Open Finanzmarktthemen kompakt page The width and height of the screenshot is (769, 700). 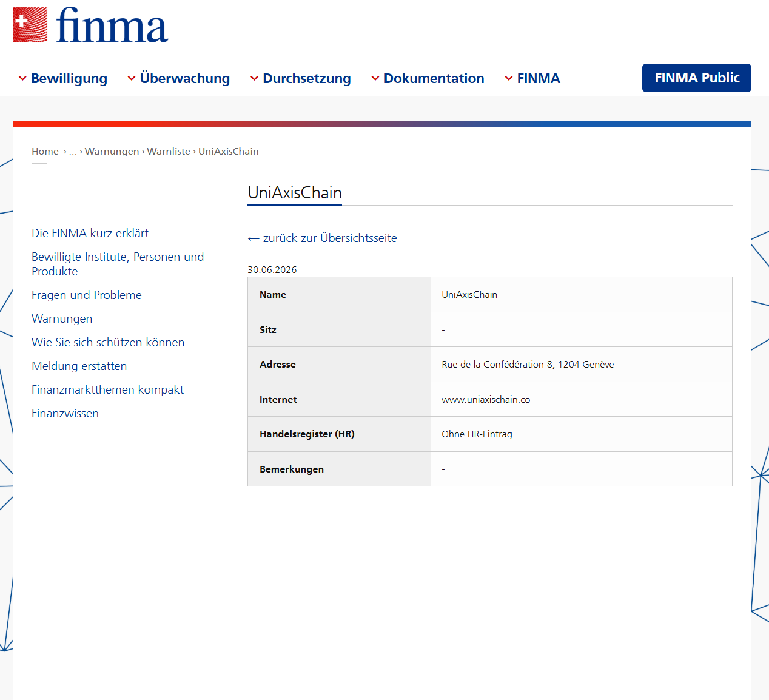click(x=107, y=389)
